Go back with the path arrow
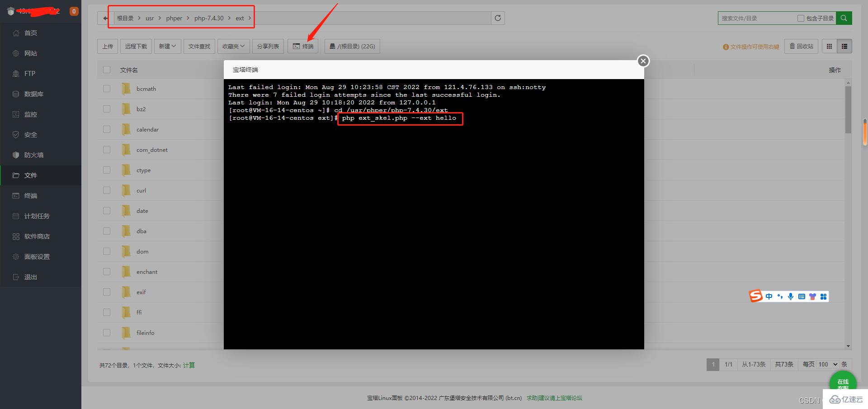The width and height of the screenshot is (868, 409). coord(105,18)
